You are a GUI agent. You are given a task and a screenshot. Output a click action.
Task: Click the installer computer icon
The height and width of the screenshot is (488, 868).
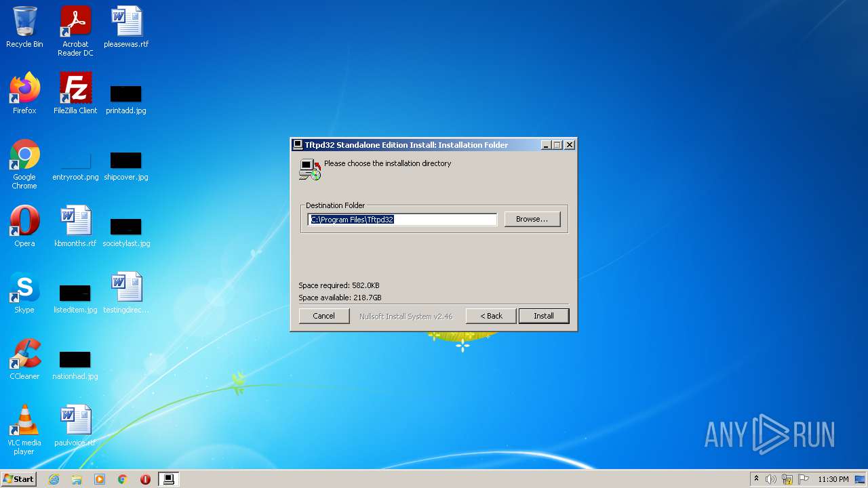tap(310, 169)
